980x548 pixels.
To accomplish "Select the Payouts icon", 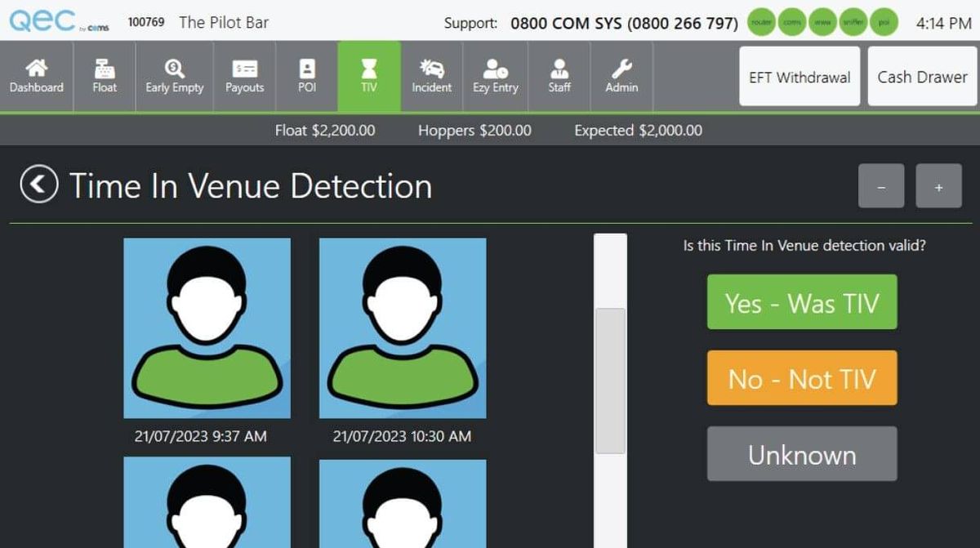I will pyautogui.click(x=244, y=76).
